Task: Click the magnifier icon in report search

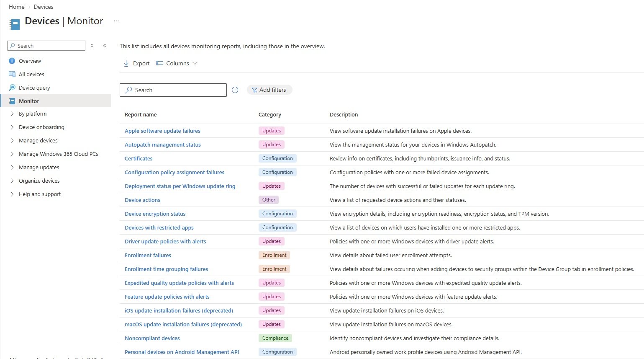Action: click(129, 90)
